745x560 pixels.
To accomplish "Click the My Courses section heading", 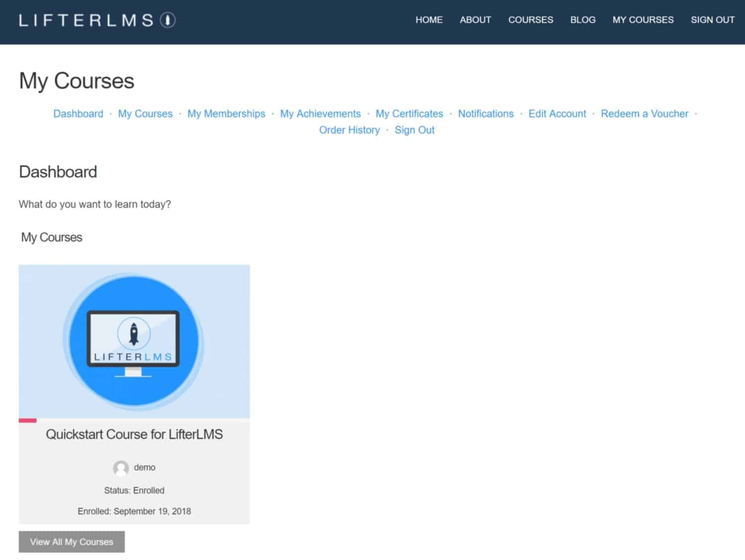I will pos(52,237).
